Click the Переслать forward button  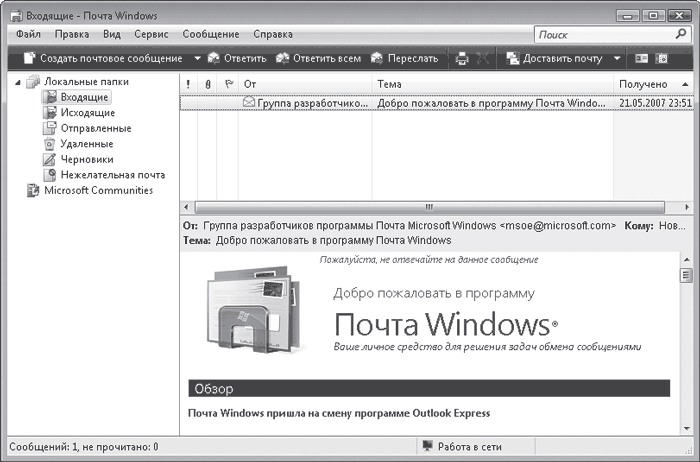[405, 58]
